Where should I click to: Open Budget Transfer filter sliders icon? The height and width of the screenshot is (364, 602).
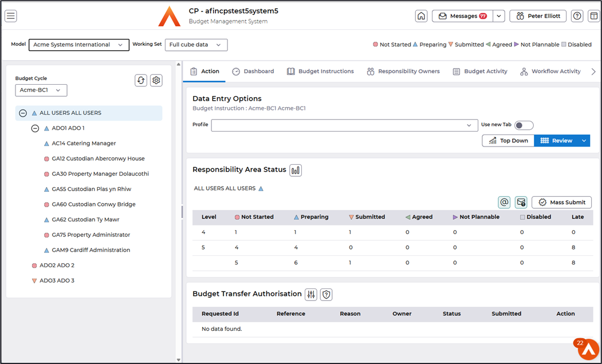[311, 295]
